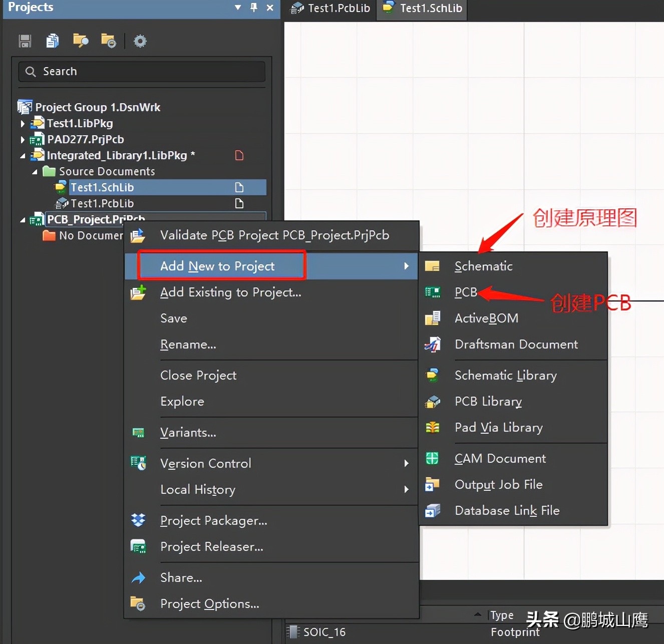This screenshot has width=664, height=644.
Task: Click the Database Link File entry
Action: (x=507, y=510)
